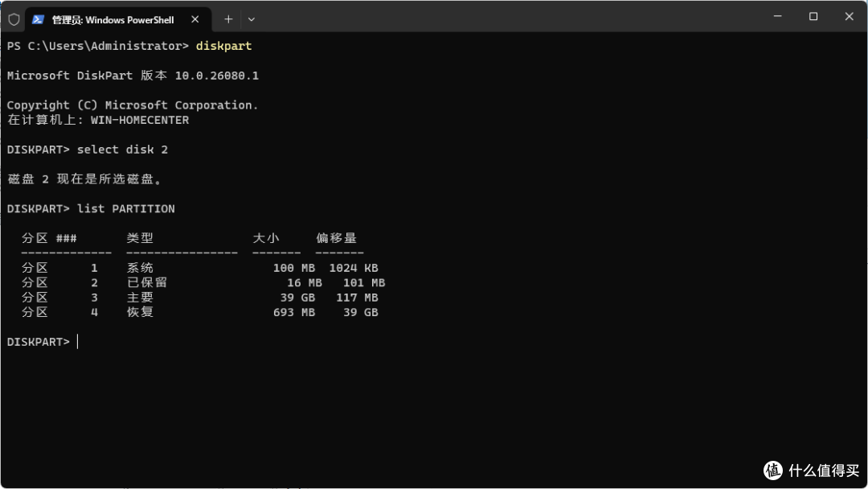868x489 pixels.
Task: Click the 39 GB size of partition 3
Action: [297, 298]
